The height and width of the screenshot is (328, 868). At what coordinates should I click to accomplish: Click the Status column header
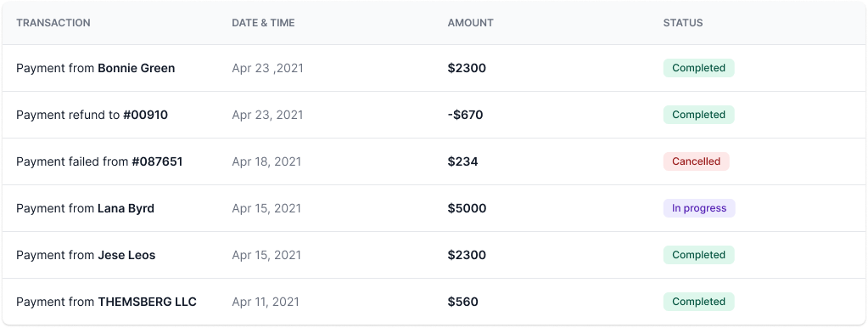click(682, 23)
